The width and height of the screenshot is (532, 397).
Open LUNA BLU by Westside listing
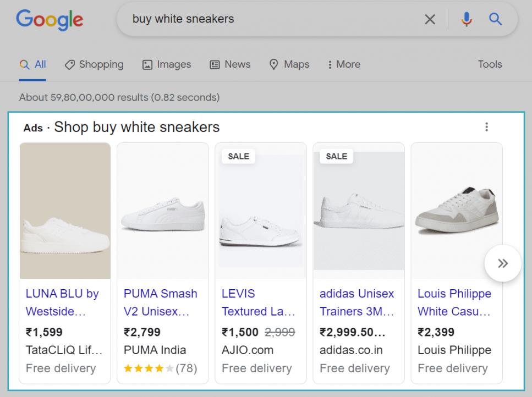[62, 302]
